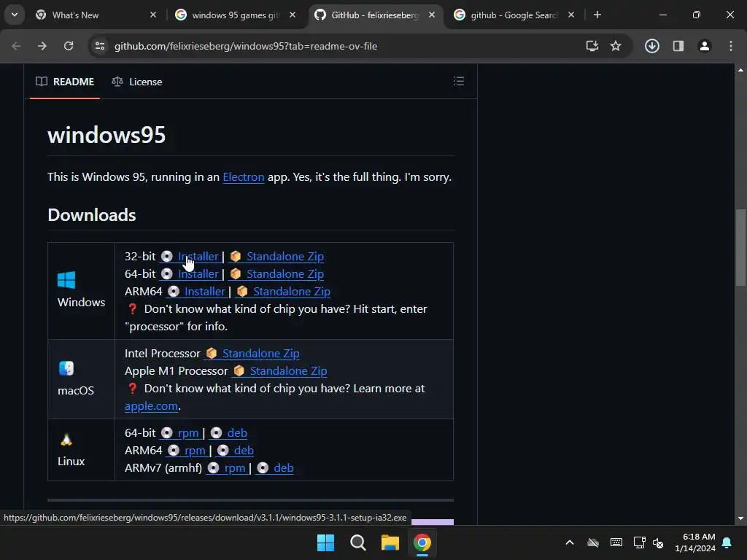Go back to previous page
The image size is (747, 560).
tap(16, 46)
